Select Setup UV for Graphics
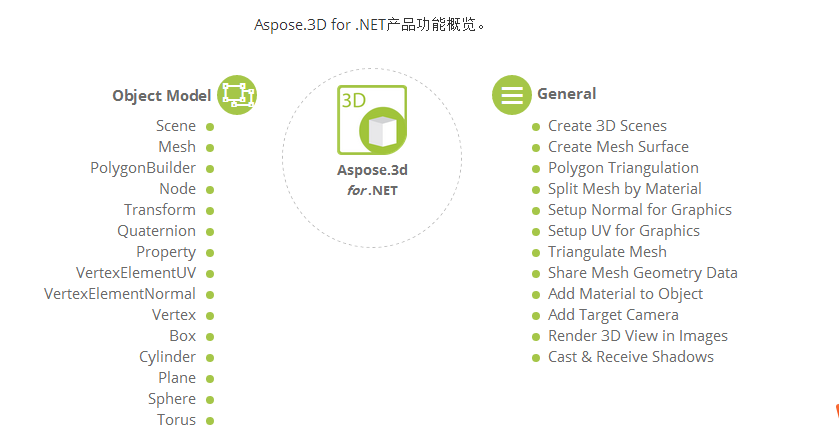Screen dimensions: 839x427 pos(623,231)
